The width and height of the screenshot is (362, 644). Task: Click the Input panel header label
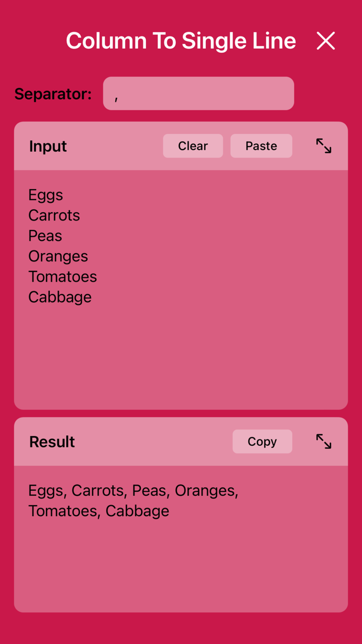[48, 146]
